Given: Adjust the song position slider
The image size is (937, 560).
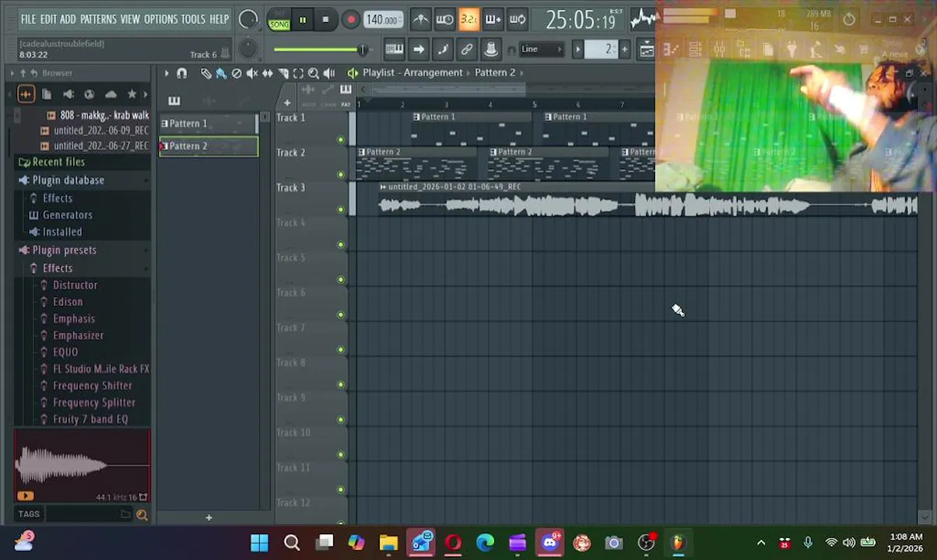Looking at the screenshot, I should 319,50.
